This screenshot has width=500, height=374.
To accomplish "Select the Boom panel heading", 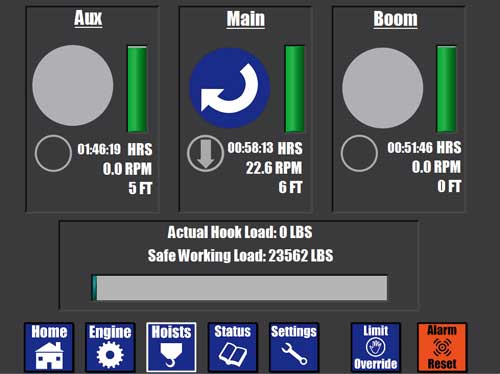I will 395,19.
